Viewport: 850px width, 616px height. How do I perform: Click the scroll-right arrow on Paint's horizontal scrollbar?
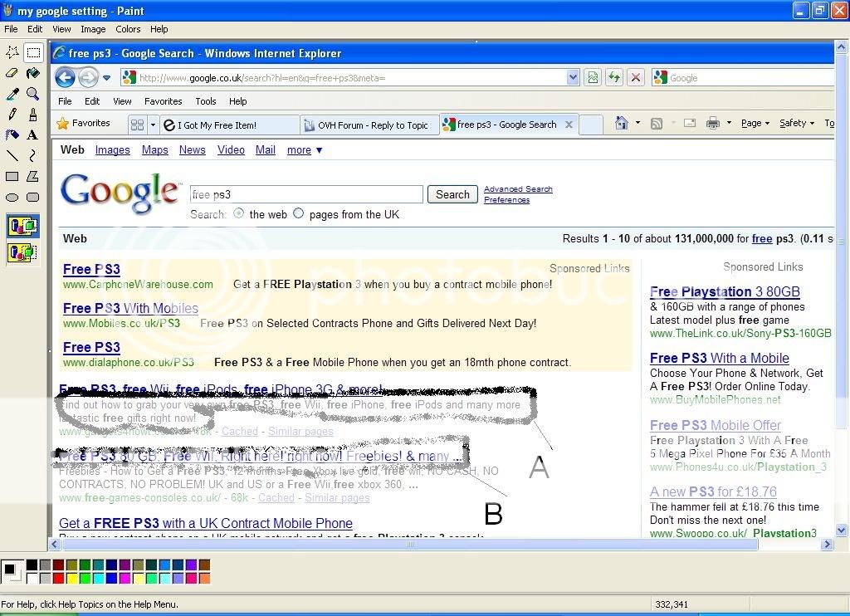[827, 544]
